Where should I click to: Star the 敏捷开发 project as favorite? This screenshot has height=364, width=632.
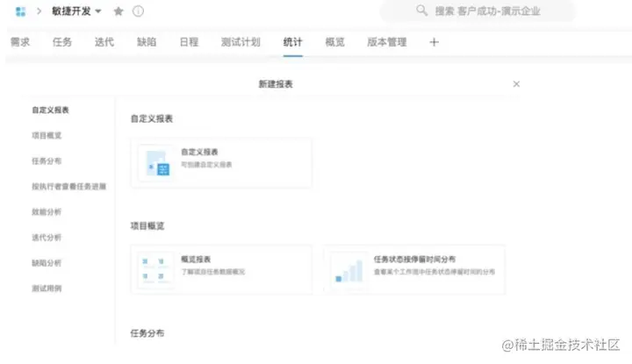point(118,11)
